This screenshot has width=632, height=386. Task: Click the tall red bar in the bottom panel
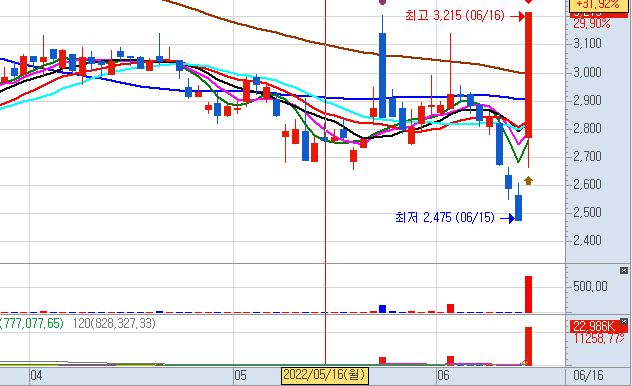click(x=528, y=346)
